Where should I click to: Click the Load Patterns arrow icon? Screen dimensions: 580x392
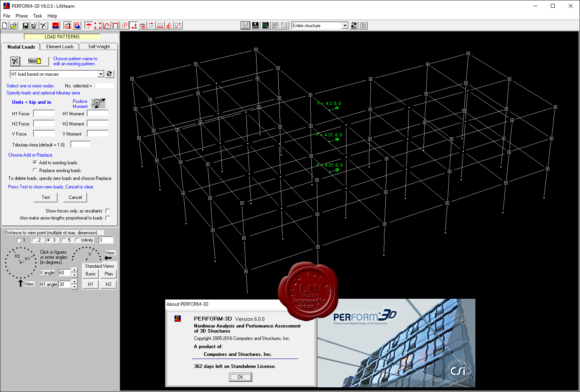[133, 26]
